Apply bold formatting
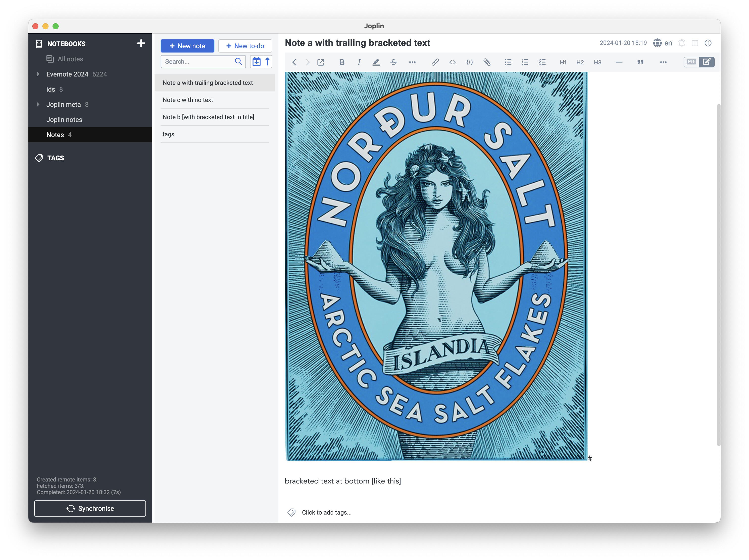Image resolution: width=749 pixels, height=560 pixels. coord(342,62)
